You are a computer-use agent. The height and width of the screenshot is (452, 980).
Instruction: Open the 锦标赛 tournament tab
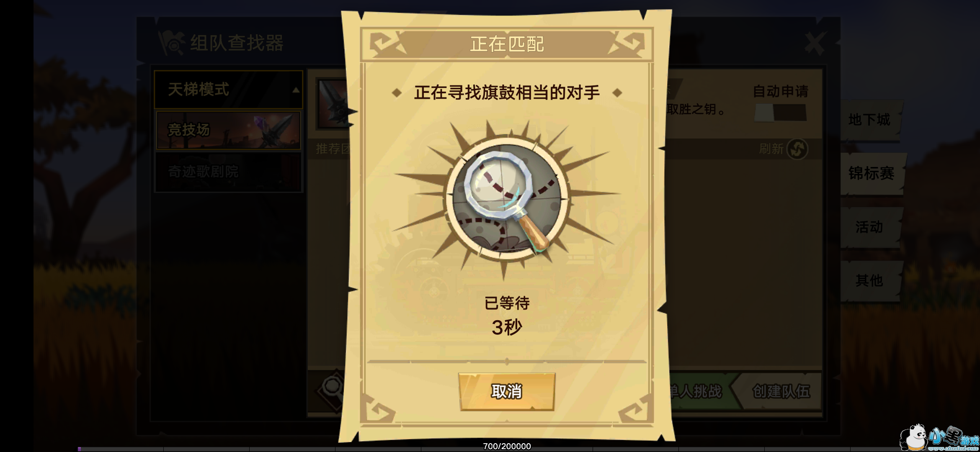pos(872,173)
